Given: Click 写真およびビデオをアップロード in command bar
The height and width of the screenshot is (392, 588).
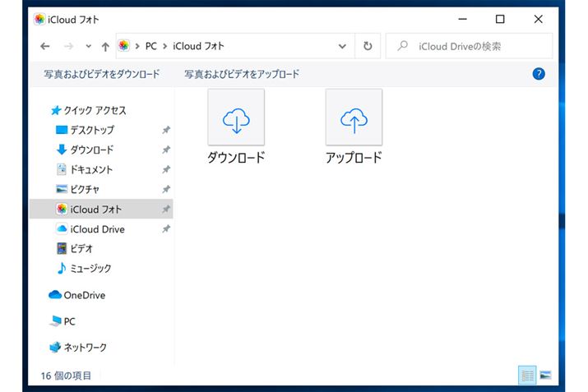Looking at the screenshot, I should [242, 74].
